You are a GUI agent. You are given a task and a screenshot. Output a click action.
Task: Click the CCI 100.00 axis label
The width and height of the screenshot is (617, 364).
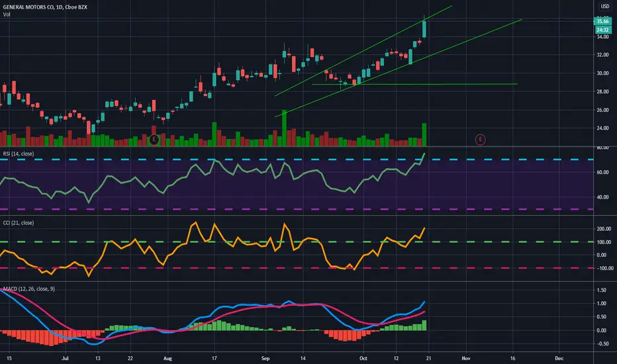coord(604,242)
